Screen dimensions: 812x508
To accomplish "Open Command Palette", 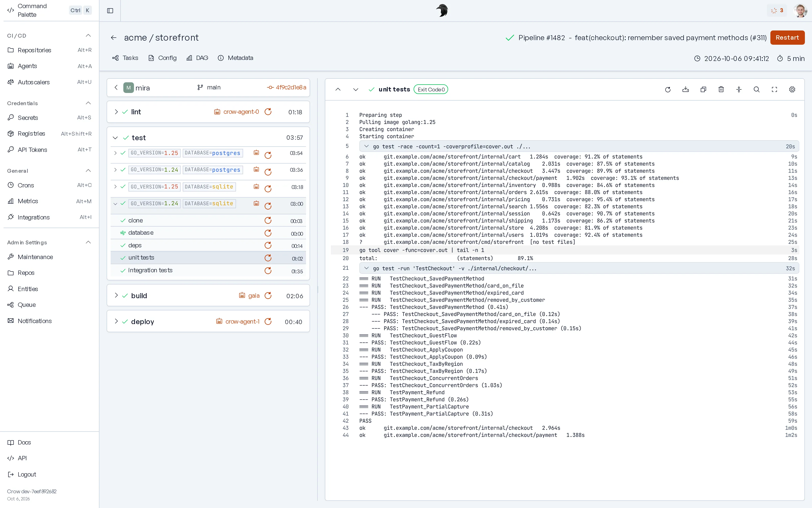I will click(x=49, y=10).
